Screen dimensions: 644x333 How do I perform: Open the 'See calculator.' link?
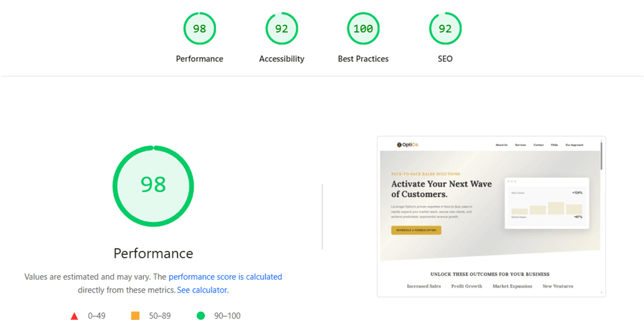click(203, 290)
